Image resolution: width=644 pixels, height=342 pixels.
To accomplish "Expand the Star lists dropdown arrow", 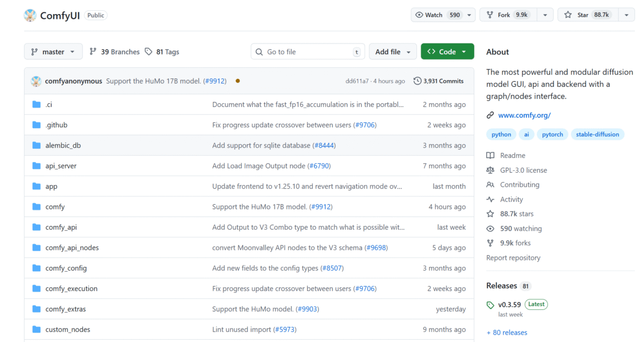I will coord(626,15).
